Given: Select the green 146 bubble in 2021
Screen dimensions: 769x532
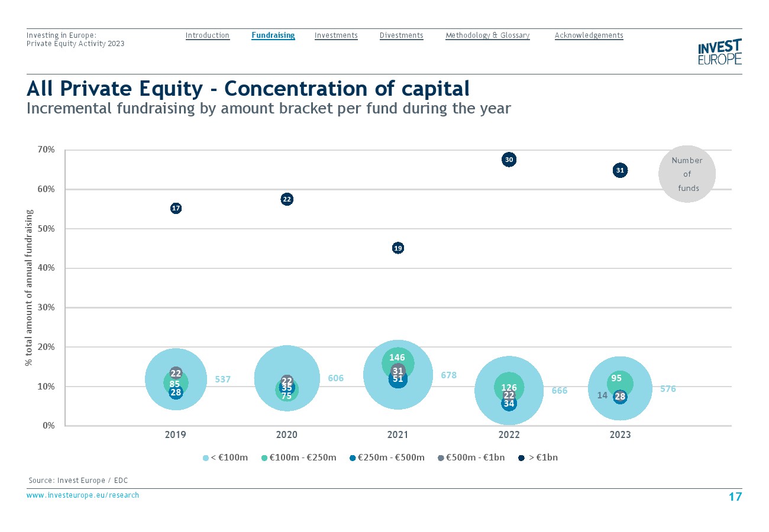Looking at the screenshot, I should pyautogui.click(x=398, y=358).
